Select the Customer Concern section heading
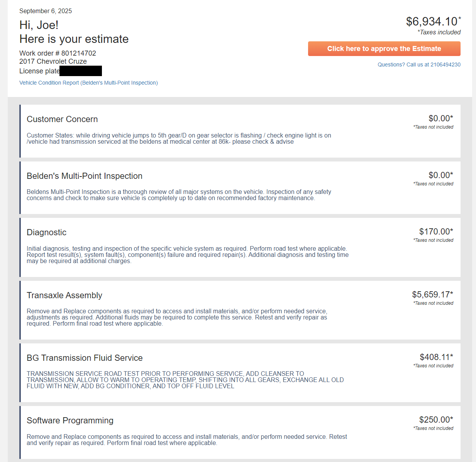The height and width of the screenshot is (462, 476). click(x=62, y=119)
